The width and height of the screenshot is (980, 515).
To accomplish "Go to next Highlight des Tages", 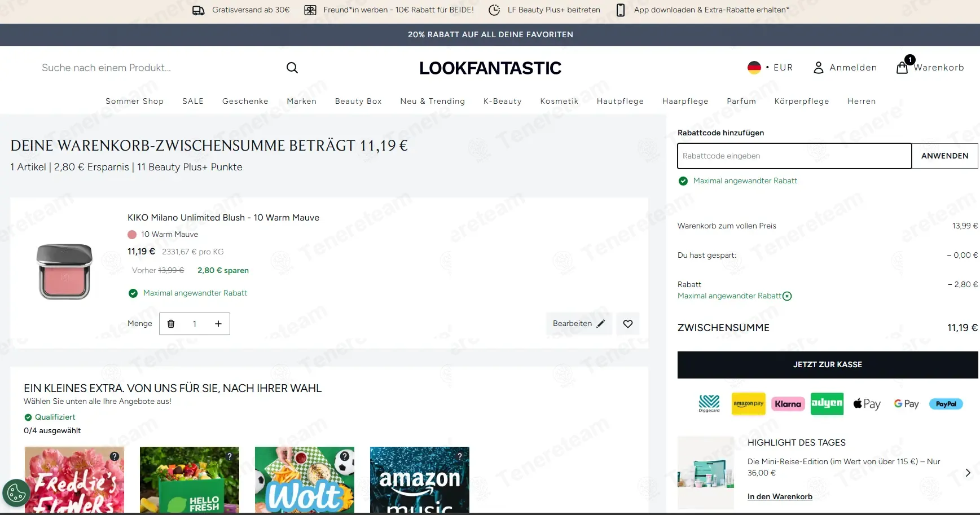I will coord(968,473).
